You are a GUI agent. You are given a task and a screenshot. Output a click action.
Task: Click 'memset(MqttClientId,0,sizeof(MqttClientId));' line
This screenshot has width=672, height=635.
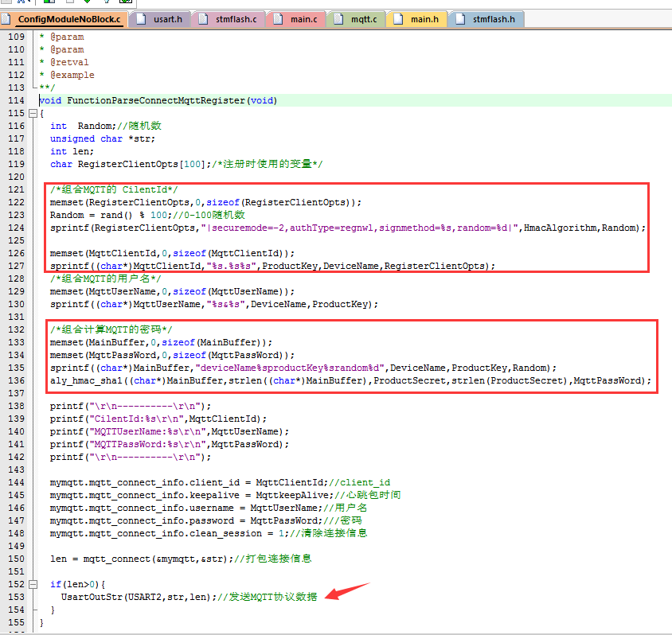[x=172, y=253]
